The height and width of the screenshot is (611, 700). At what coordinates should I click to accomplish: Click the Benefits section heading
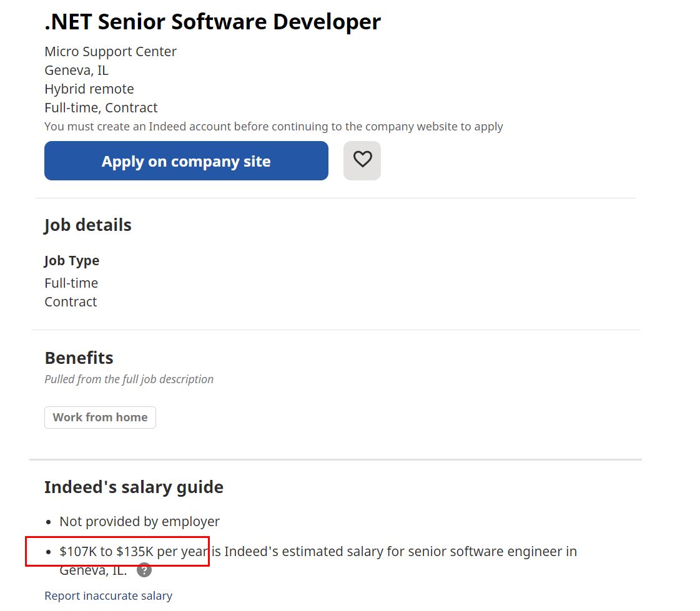79,358
